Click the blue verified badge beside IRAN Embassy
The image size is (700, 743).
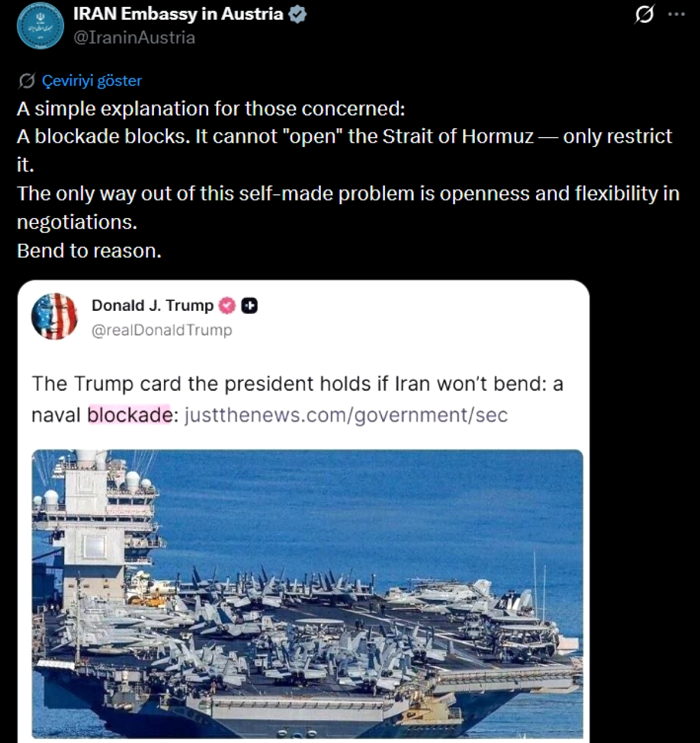297,15
